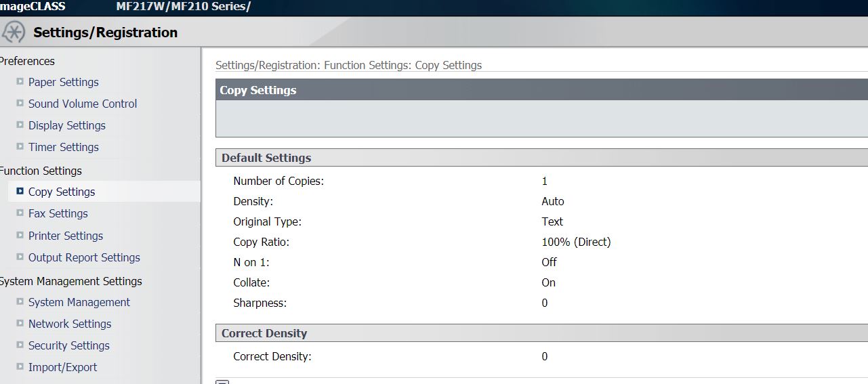
Task: Click the selected bullet icon beside Copy Settings
Action: pyautogui.click(x=20, y=192)
